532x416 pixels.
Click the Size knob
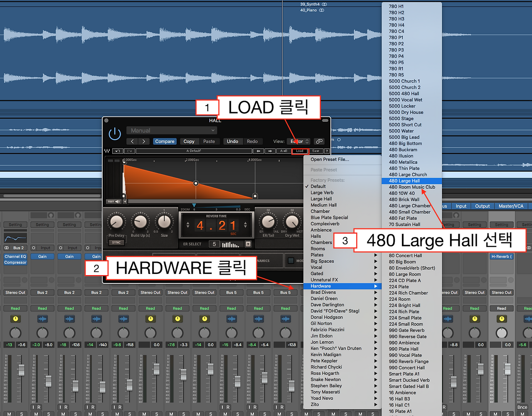(165, 222)
